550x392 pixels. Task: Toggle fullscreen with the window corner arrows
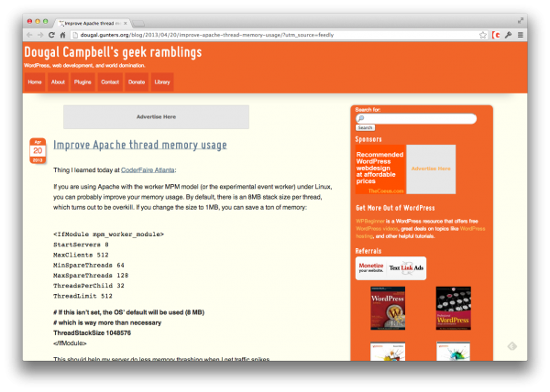[x=521, y=21]
